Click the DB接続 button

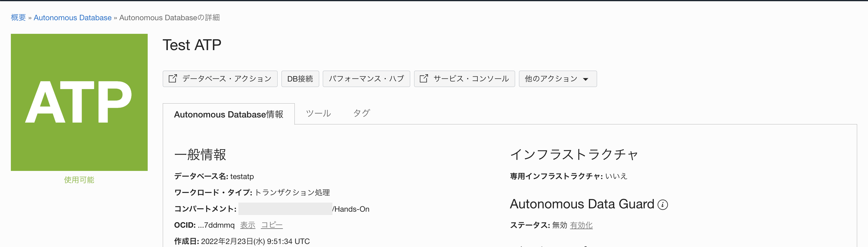tap(300, 79)
